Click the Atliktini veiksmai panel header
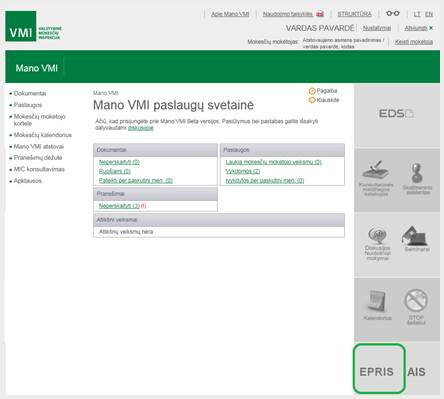 [219, 220]
